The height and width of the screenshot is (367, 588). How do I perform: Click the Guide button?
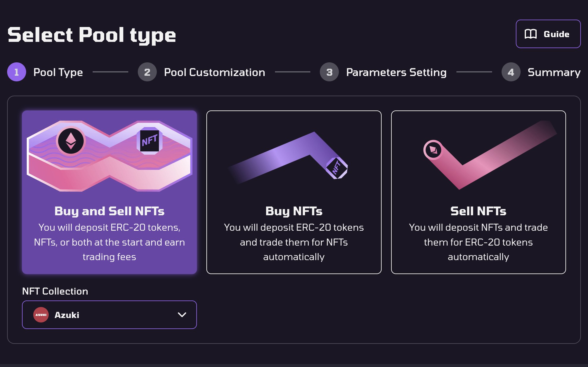(x=548, y=34)
